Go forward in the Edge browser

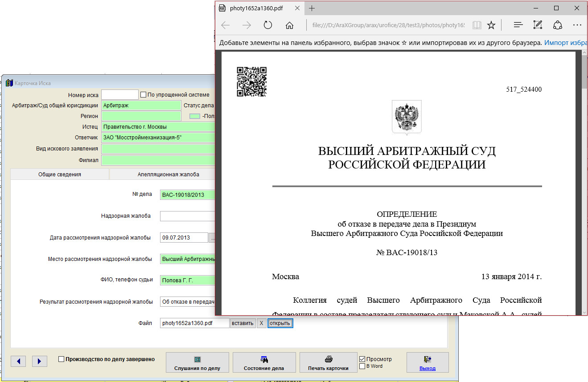(x=247, y=25)
